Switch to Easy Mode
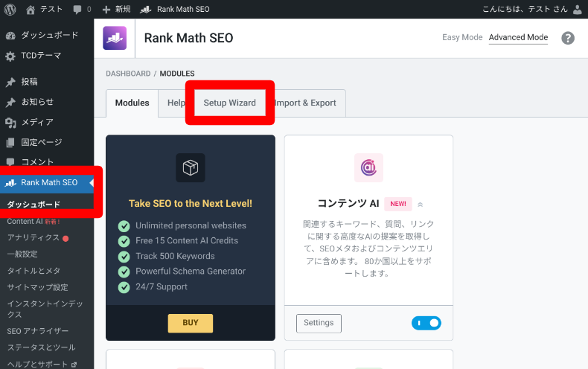 pyautogui.click(x=462, y=38)
